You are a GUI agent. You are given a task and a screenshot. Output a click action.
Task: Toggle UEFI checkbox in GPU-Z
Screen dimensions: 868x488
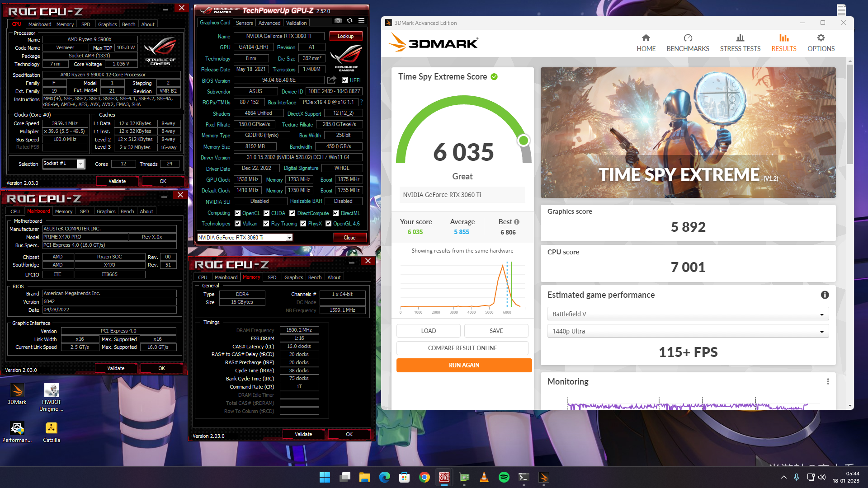345,80
